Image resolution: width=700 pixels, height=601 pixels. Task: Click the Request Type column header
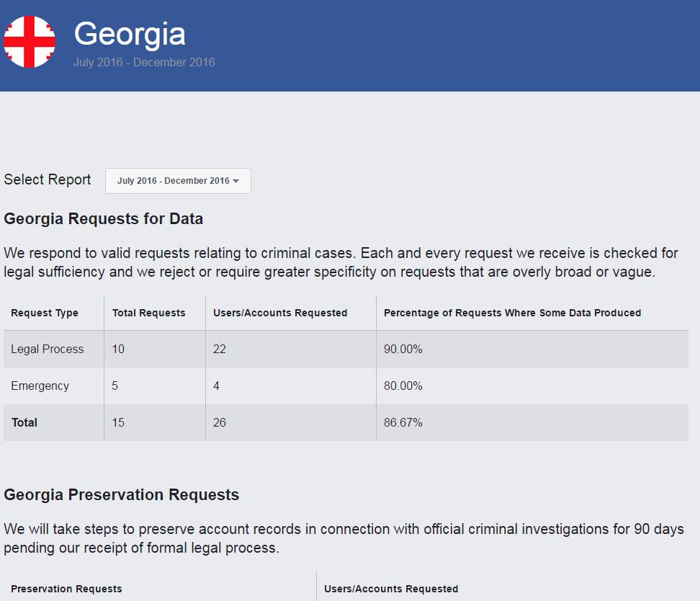point(45,313)
